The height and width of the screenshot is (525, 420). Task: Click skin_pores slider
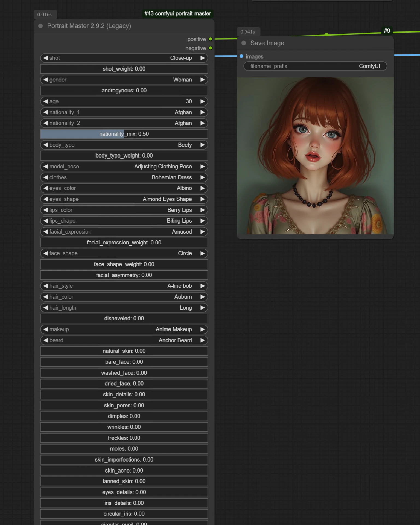pos(124,405)
